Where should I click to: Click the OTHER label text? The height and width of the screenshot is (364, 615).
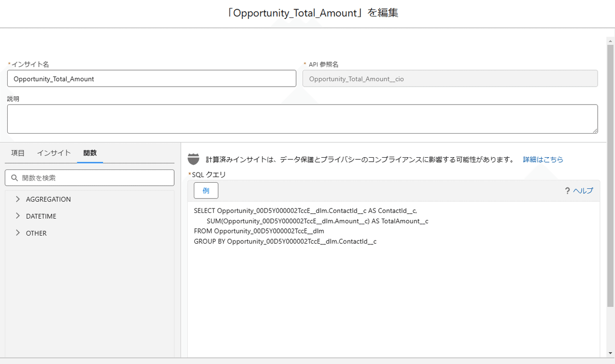coord(36,233)
